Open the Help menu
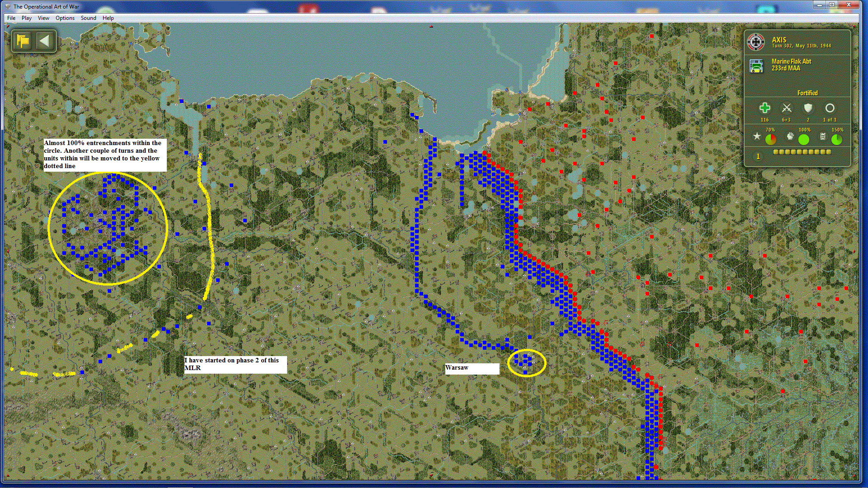This screenshot has height=488, width=868. click(108, 18)
